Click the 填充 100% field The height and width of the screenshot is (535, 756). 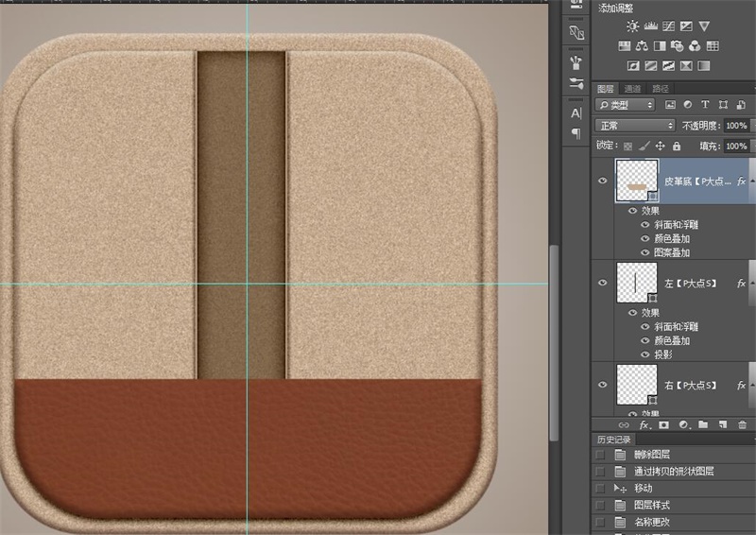pyautogui.click(x=737, y=146)
